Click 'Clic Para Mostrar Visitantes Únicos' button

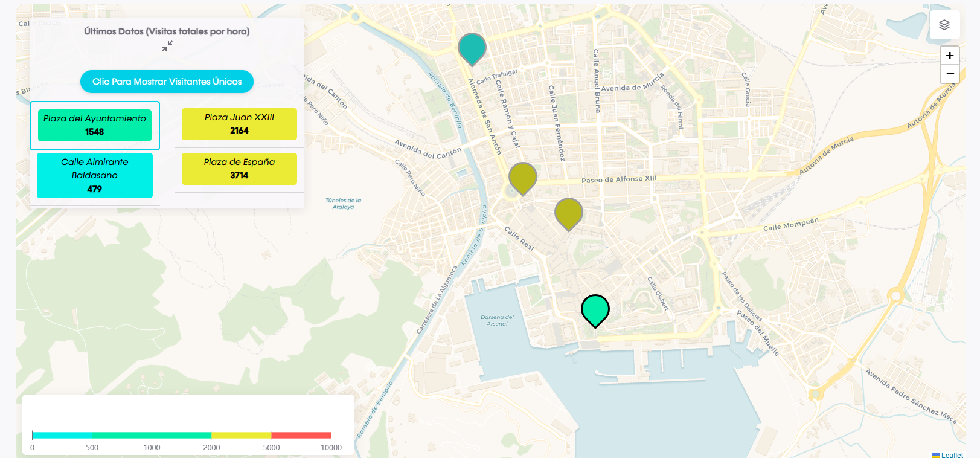[x=167, y=82]
